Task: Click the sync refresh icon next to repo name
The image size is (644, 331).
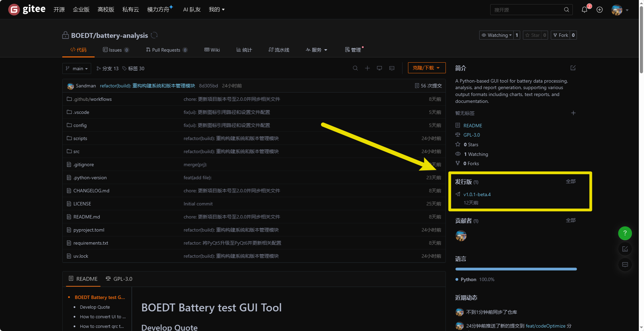Action: [154, 35]
